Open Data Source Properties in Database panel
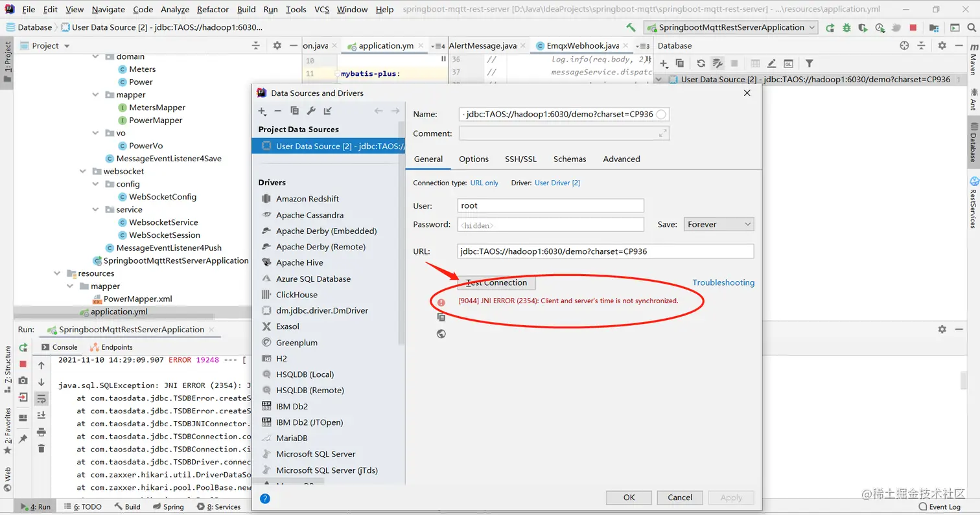This screenshot has height=515, width=980. (717, 63)
